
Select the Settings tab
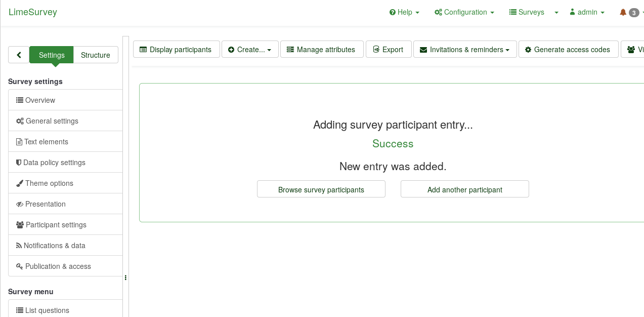tap(52, 55)
